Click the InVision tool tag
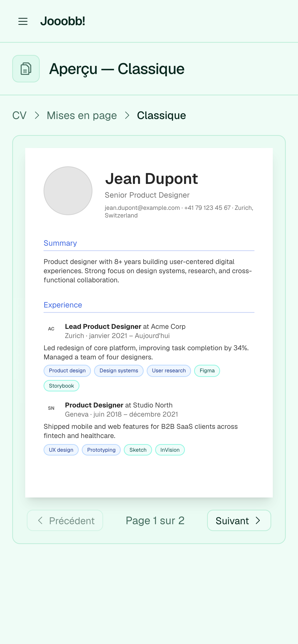Screen dimensions: 298x644 pos(170,450)
